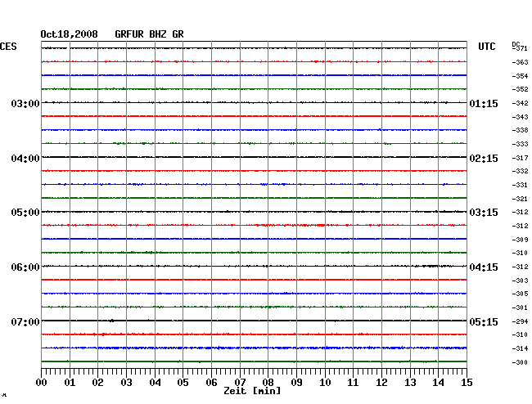
Task: Click the 07:00 local time label
Action: [x=25, y=321]
